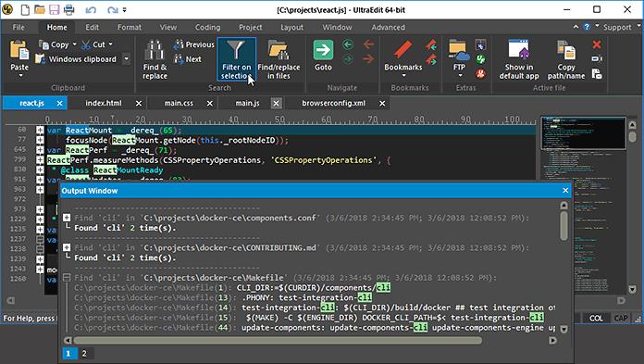Expand code fold at line 645
This screenshot has height=364, width=644.
(40, 150)
